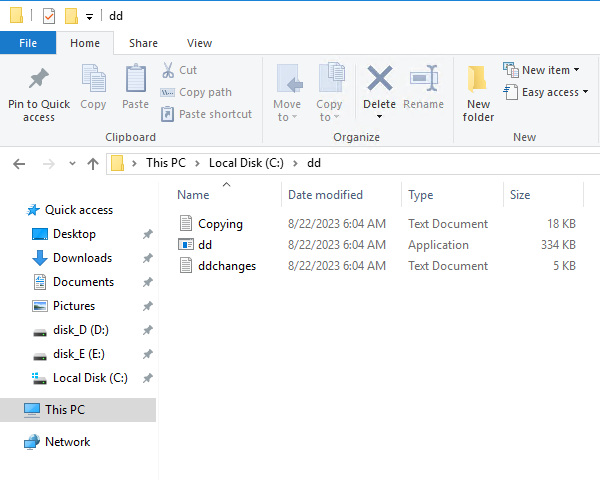Click the Cut scissors icon
Image resolution: width=600 pixels, height=480 pixels.
pos(168,70)
